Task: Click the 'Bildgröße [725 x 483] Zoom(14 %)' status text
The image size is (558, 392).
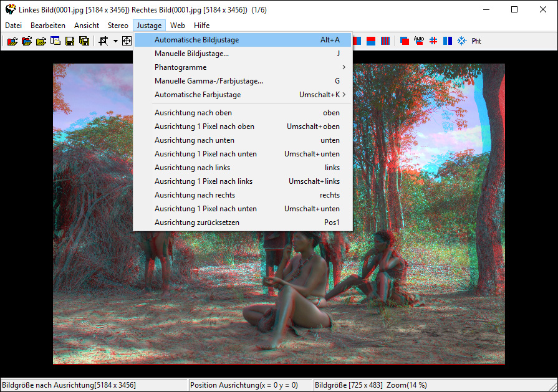Action: [x=371, y=385]
